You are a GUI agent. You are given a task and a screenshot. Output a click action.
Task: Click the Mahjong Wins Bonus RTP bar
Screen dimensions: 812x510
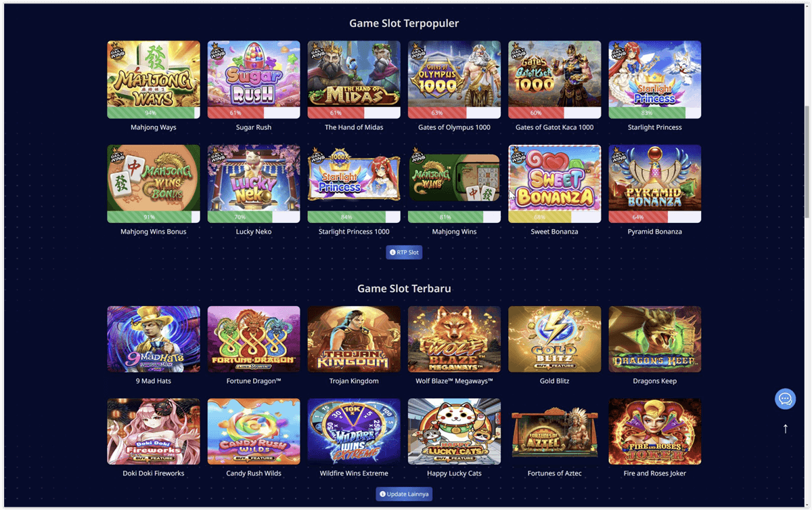(154, 217)
